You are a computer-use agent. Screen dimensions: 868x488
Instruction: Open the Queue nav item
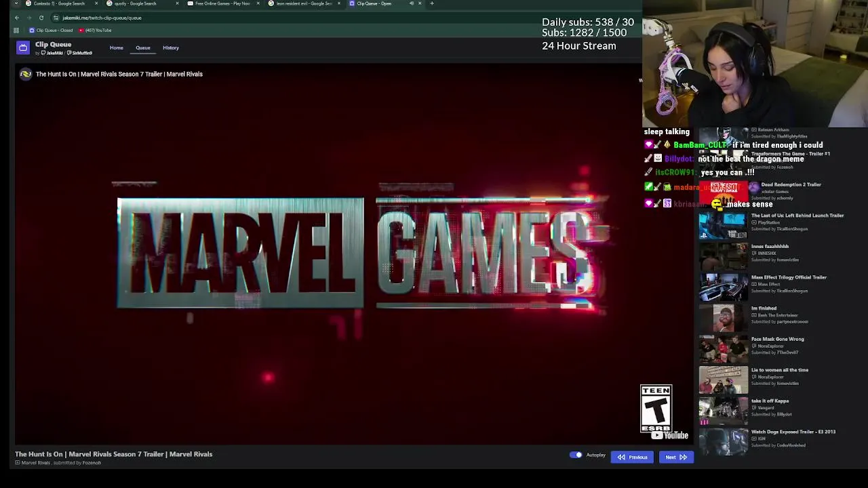(x=142, y=47)
